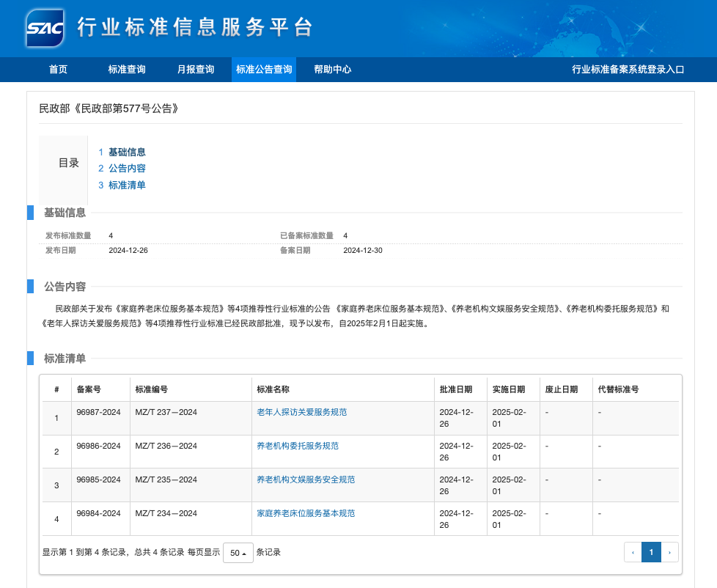
Task: Open 帮助中心 from the navigation bar
Action: (334, 70)
